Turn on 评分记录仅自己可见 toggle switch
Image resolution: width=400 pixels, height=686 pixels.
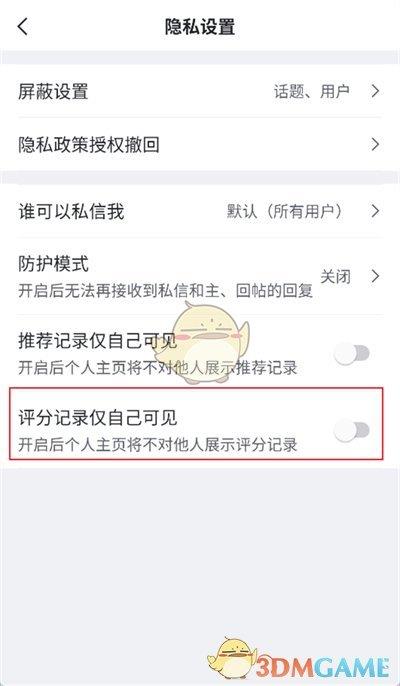point(352,430)
